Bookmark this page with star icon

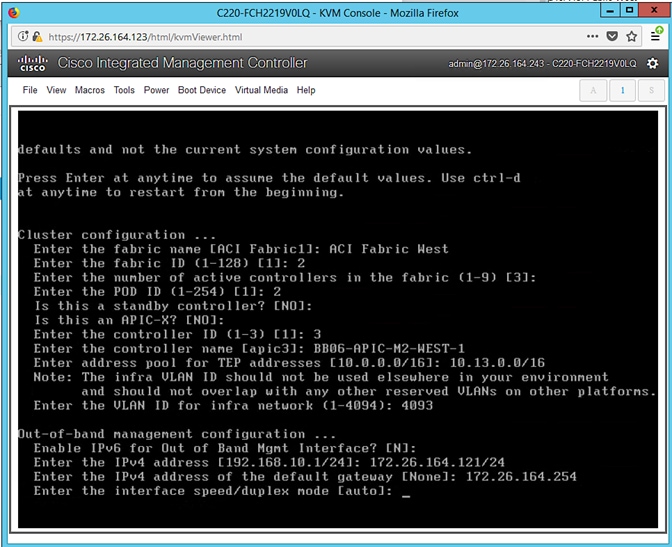click(631, 36)
